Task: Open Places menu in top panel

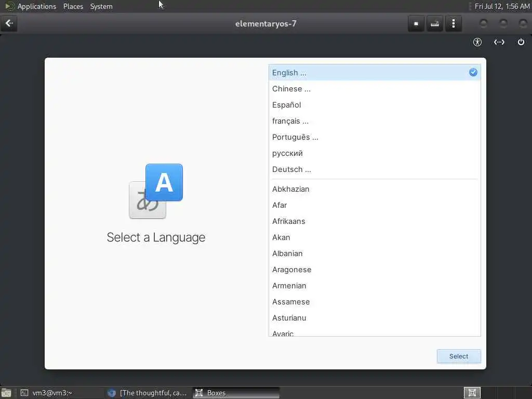Action: (73, 6)
